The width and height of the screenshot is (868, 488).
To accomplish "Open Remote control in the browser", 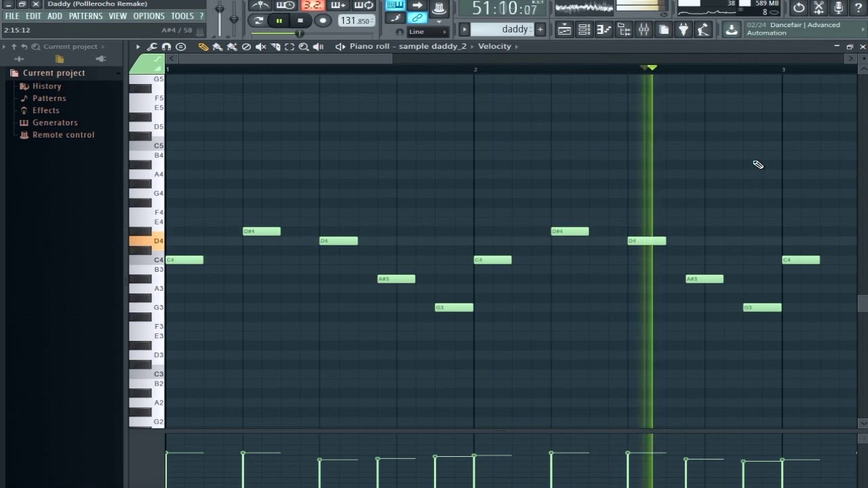I will tap(63, 135).
